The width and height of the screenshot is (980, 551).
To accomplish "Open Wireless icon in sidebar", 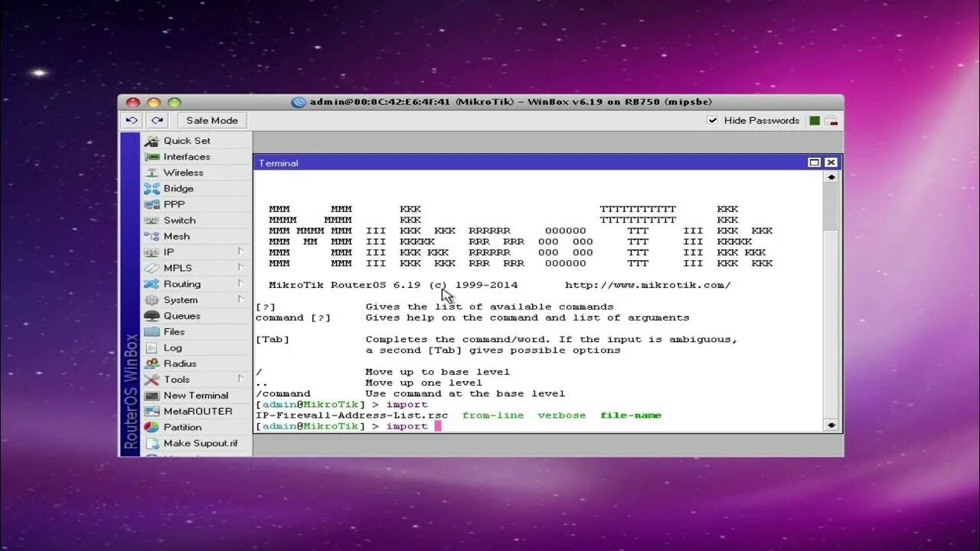I will [x=152, y=173].
